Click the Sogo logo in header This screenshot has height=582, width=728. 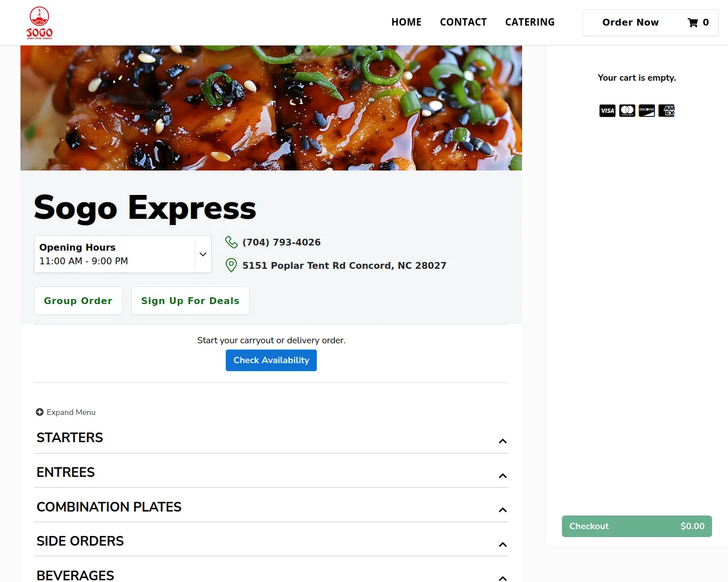39,23
